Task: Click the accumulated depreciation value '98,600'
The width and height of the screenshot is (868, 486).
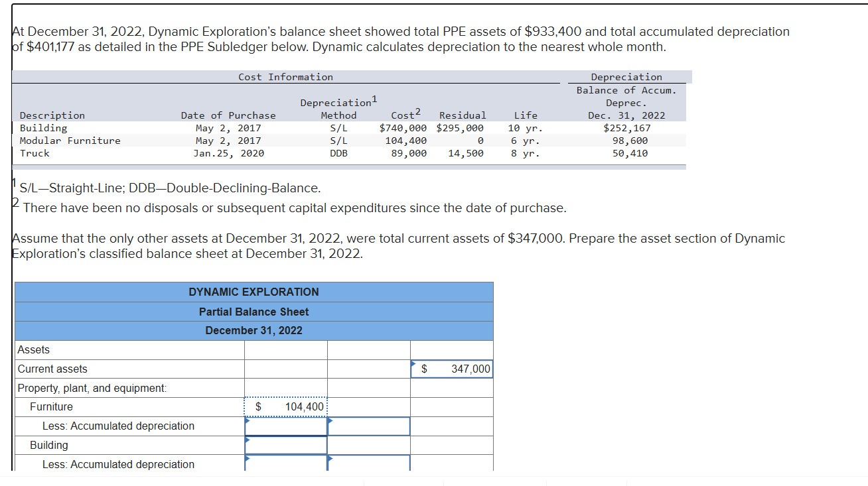Action: [x=630, y=141]
